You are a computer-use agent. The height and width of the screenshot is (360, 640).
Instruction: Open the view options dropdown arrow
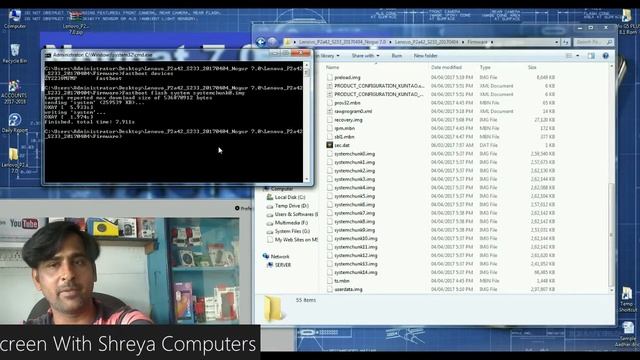[578, 56]
